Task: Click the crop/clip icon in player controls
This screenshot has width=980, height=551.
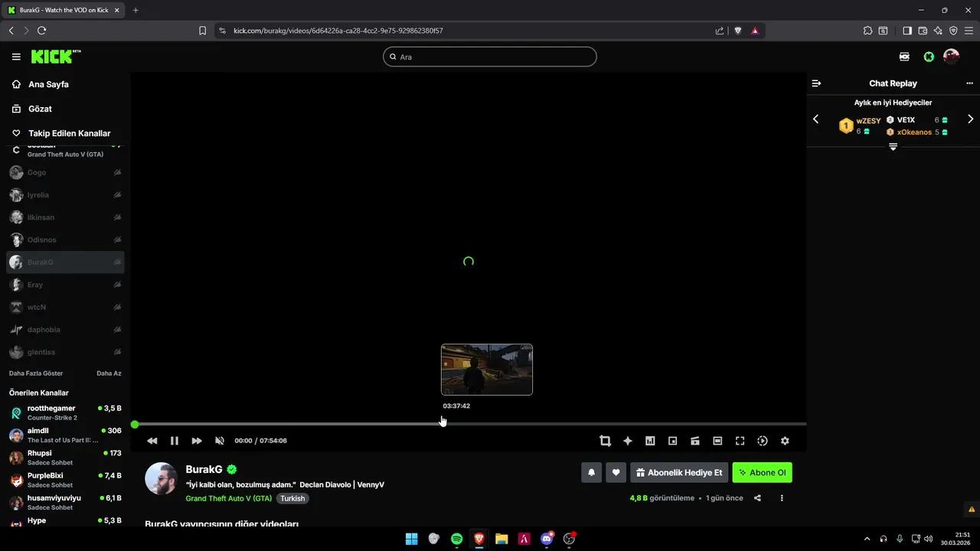Action: 605,441
